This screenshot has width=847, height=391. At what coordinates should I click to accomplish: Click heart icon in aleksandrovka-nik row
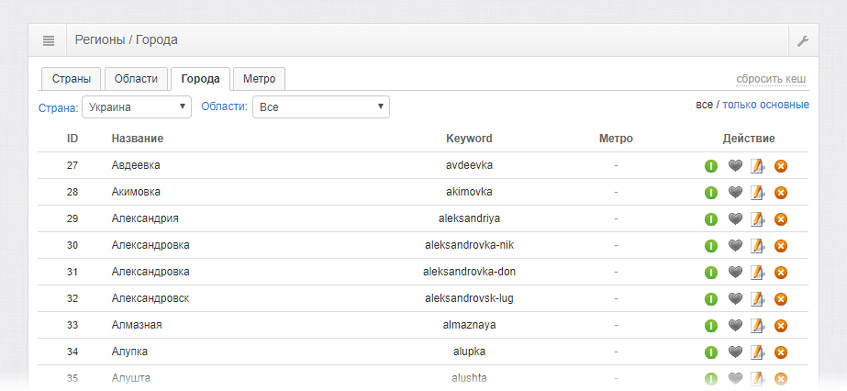point(735,246)
